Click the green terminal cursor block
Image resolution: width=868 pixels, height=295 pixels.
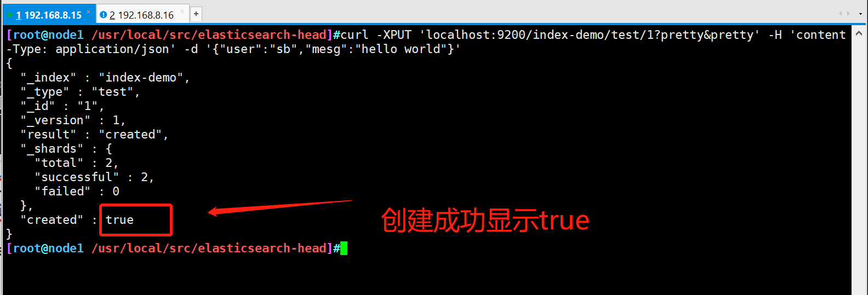tap(344, 248)
